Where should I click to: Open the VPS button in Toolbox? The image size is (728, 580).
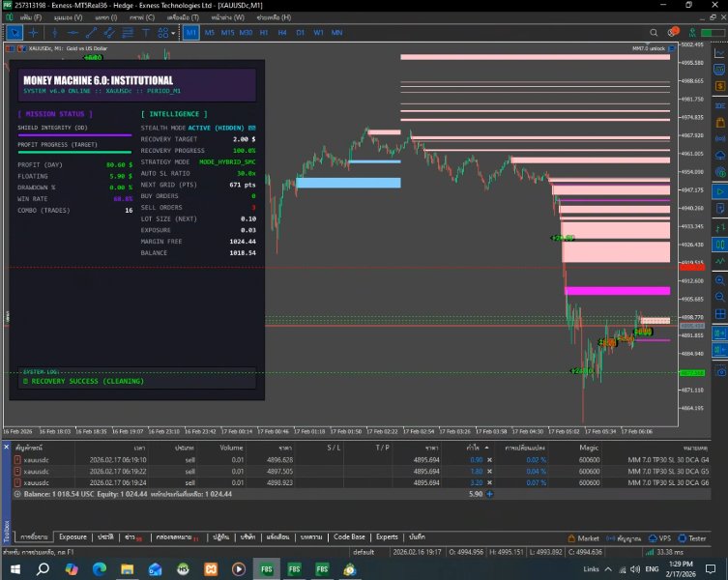coord(659,538)
